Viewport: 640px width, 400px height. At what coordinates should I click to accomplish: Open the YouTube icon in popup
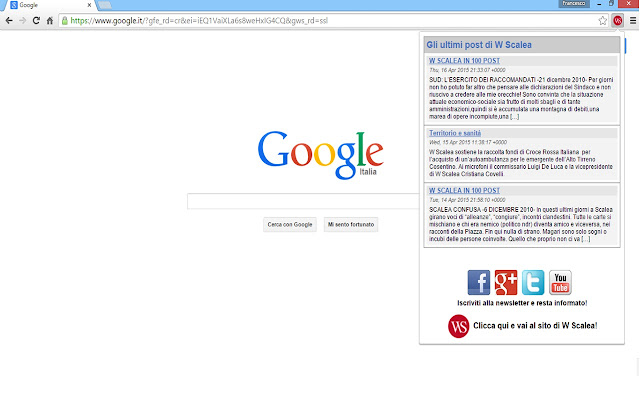560,282
